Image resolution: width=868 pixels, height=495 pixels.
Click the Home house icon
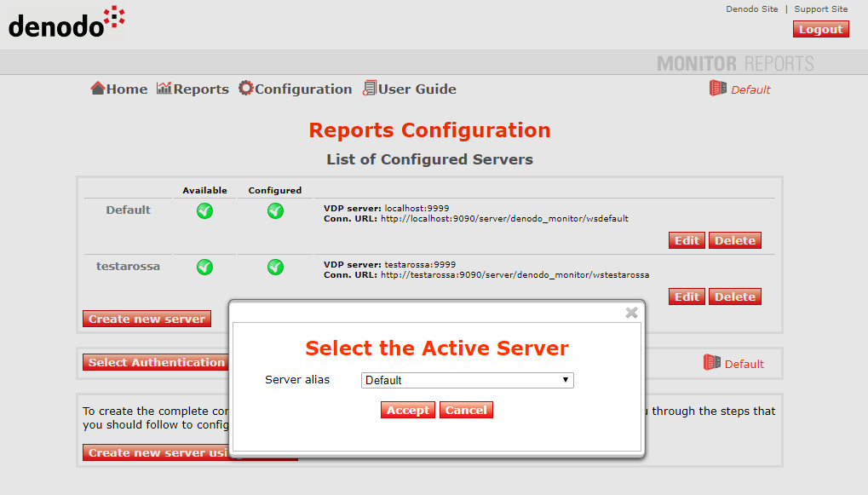pos(98,89)
